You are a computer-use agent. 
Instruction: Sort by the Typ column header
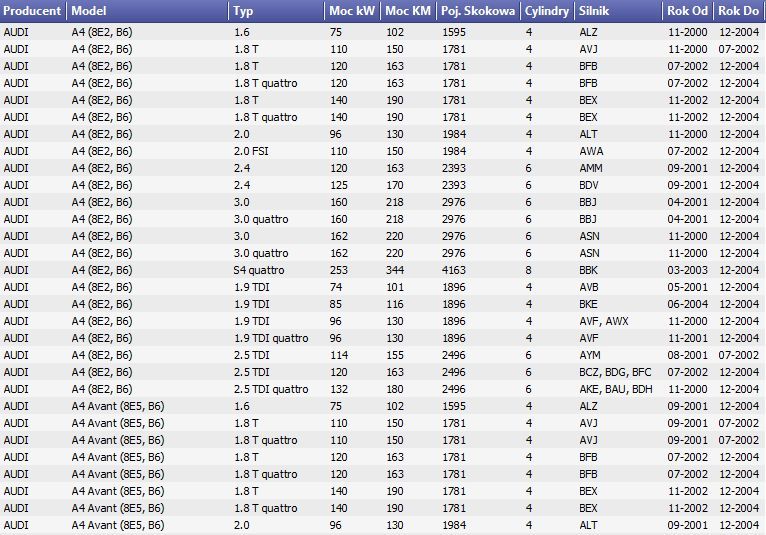pyautogui.click(x=276, y=11)
